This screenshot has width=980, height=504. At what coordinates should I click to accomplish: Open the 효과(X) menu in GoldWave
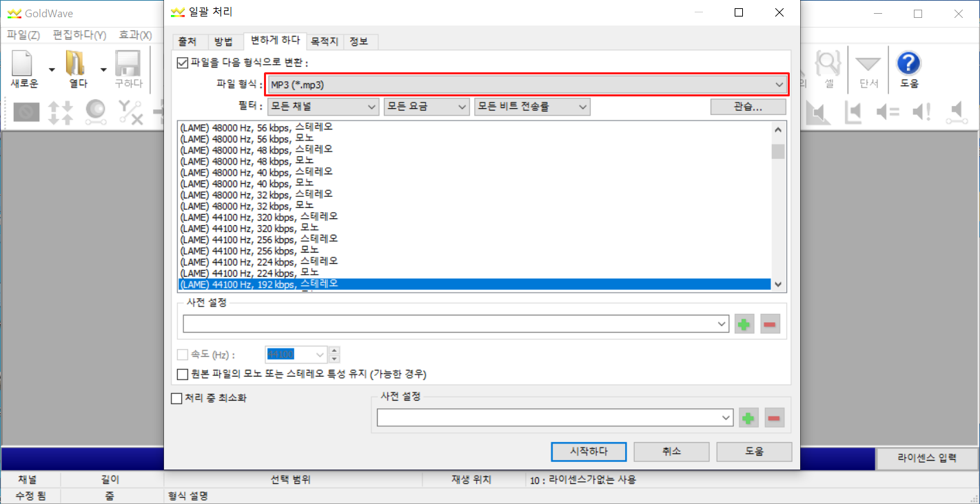pos(135,34)
